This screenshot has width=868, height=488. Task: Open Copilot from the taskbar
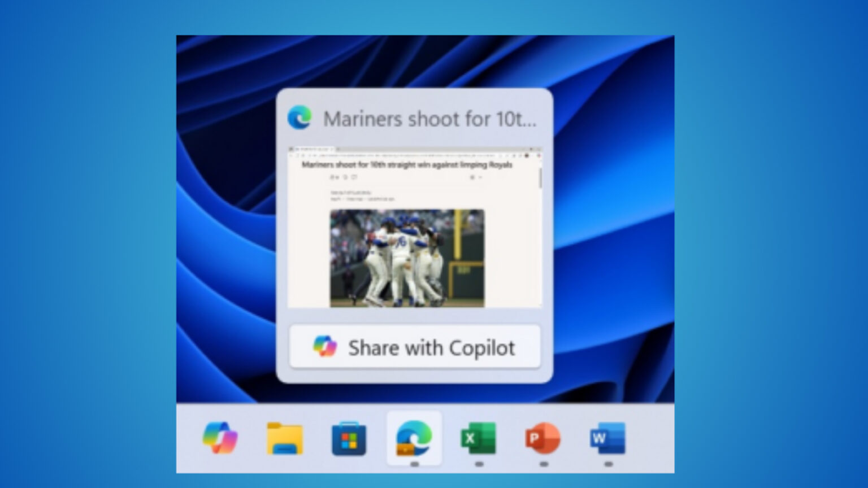click(x=220, y=438)
